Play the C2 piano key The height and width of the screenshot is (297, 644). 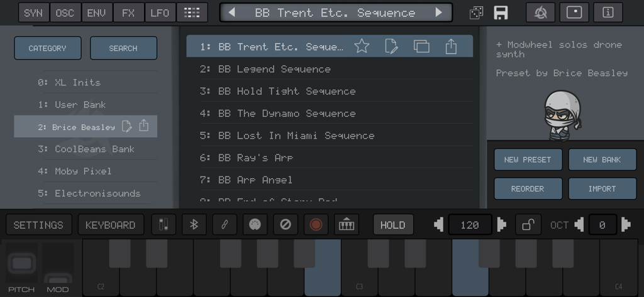click(x=101, y=283)
